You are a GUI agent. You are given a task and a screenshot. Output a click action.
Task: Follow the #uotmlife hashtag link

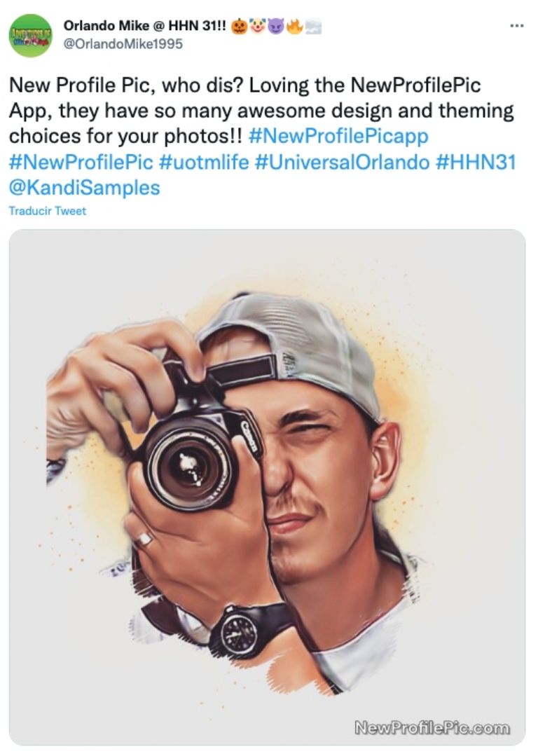click(204, 162)
